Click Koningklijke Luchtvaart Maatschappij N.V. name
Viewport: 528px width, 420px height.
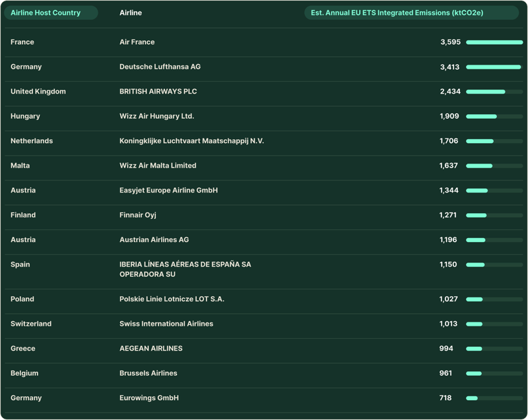click(191, 141)
